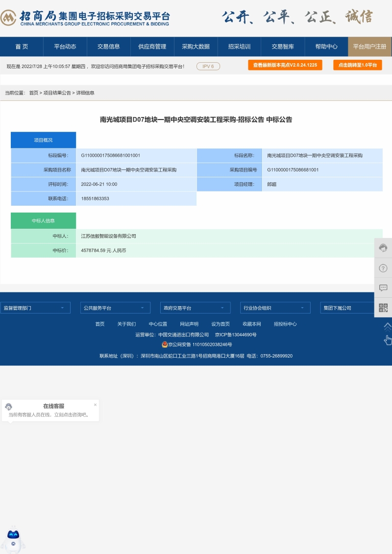Click 首页 in the breadcrumb

tap(34, 93)
